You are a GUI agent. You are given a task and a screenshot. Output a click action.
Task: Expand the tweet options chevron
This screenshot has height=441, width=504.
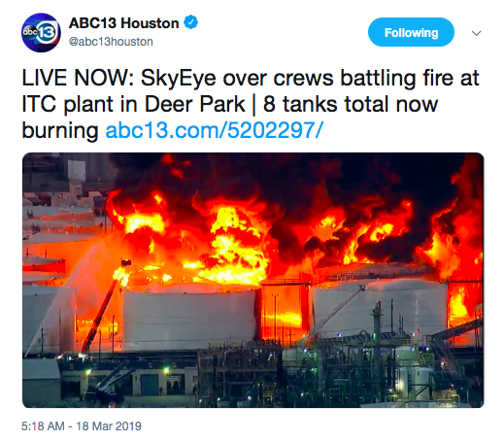tap(476, 33)
